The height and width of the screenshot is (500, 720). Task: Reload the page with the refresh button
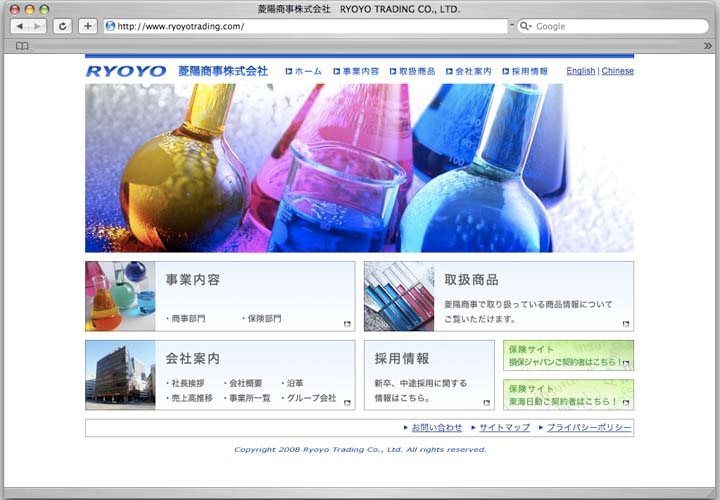[x=63, y=26]
